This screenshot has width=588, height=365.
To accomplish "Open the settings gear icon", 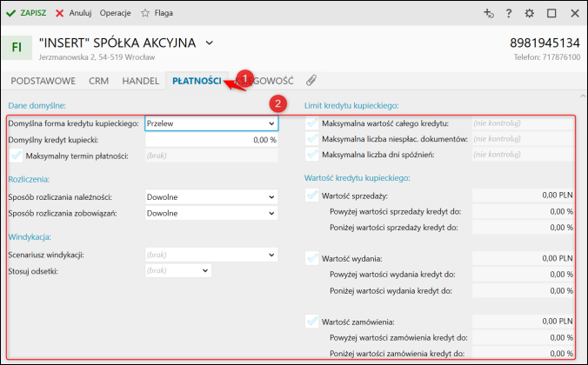I will point(529,14).
